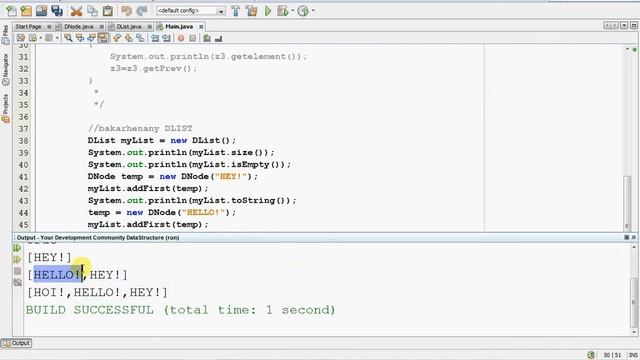This screenshot has height=360, width=640.
Task: Click the editor Back navigation icon
Action: [33, 38]
